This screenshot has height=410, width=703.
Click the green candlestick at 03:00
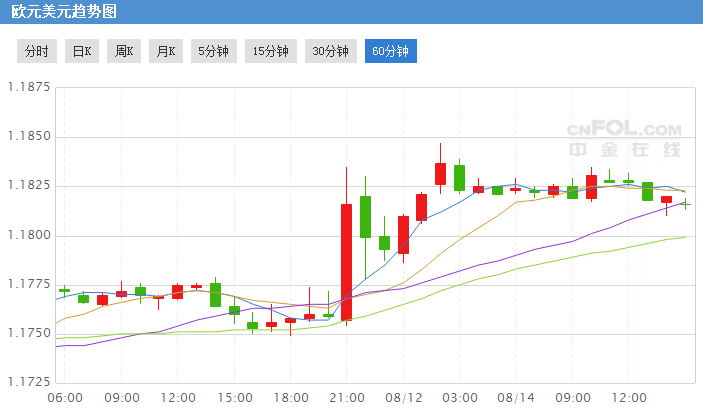click(x=459, y=178)
